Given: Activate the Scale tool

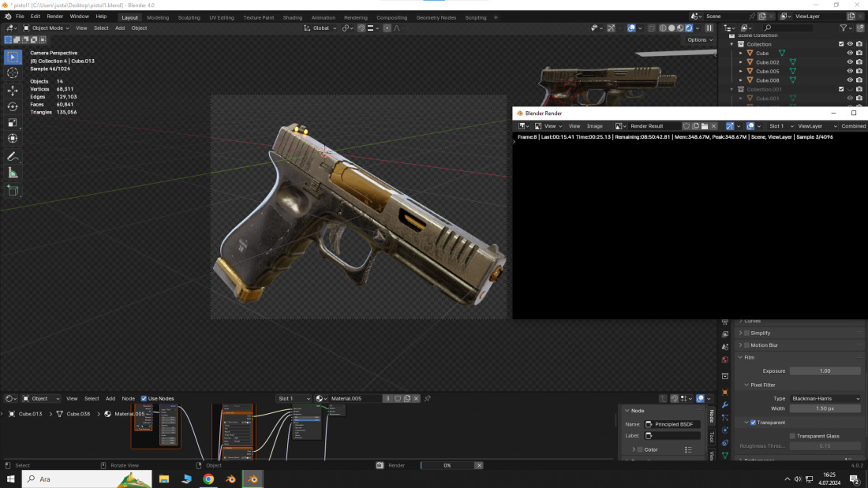Looking at the screenshot, I should tap(13, 122).
